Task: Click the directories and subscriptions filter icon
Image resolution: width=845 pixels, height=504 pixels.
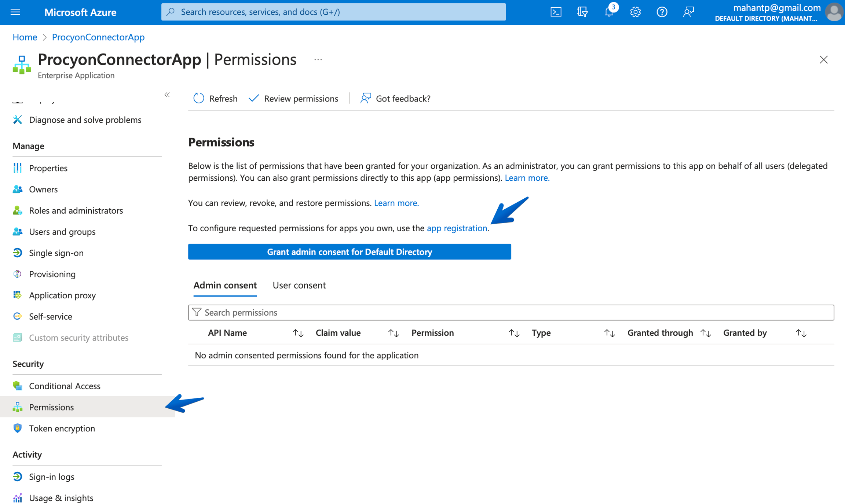Action: coord(582,12)
